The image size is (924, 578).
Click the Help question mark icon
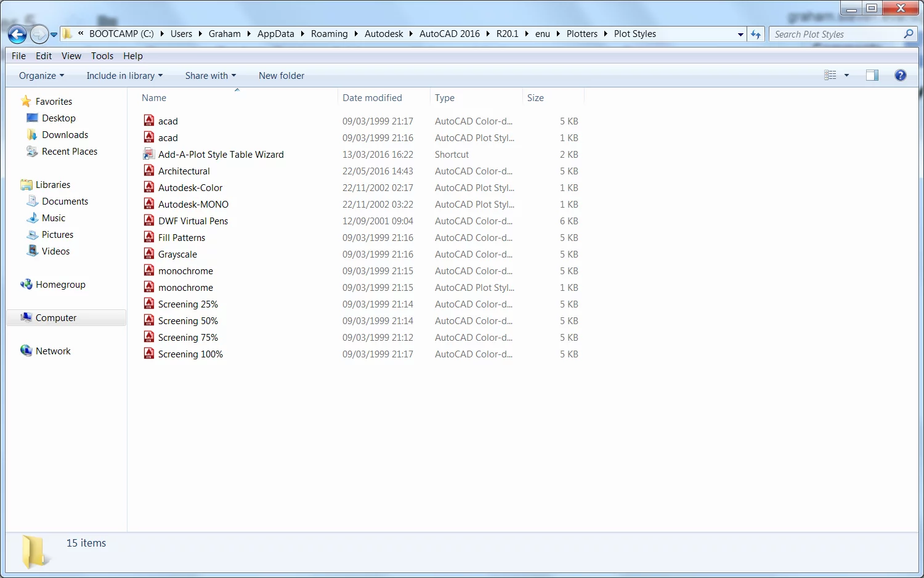point(900,75)
